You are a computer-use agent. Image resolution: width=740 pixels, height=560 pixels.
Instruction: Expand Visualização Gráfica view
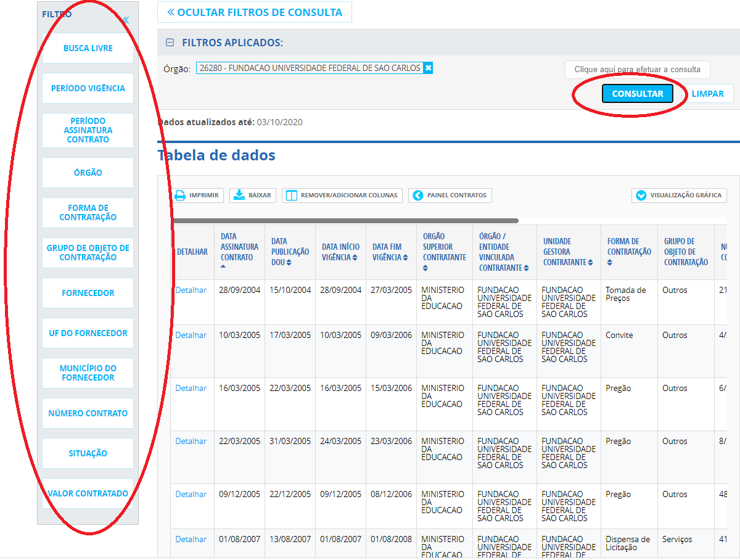tap(679, 196)
